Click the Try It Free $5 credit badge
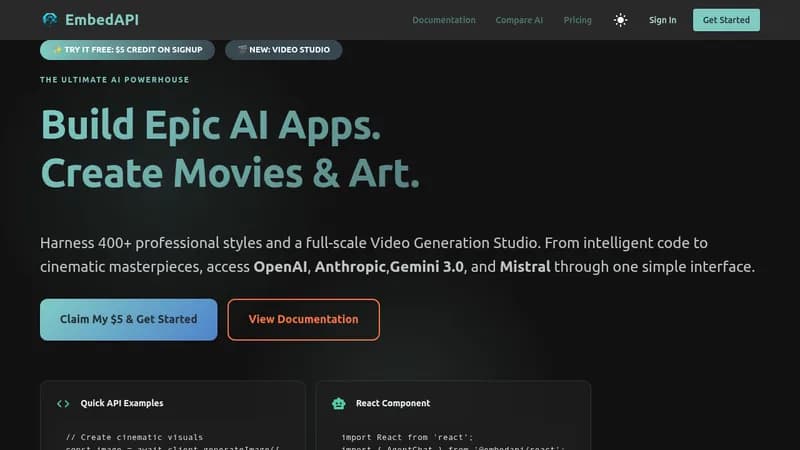The width and height of the screenshot is (800, 450). coord(127,49)
